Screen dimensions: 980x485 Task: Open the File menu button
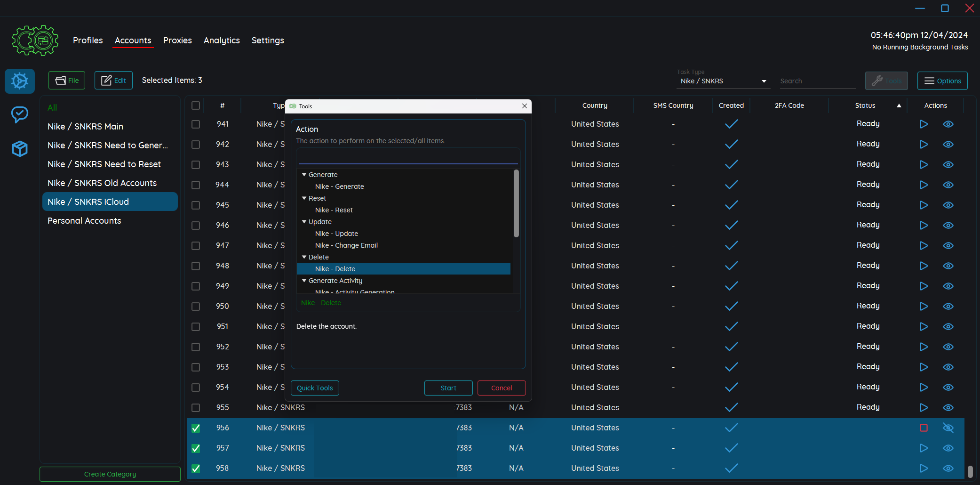[x=67, y=81]
